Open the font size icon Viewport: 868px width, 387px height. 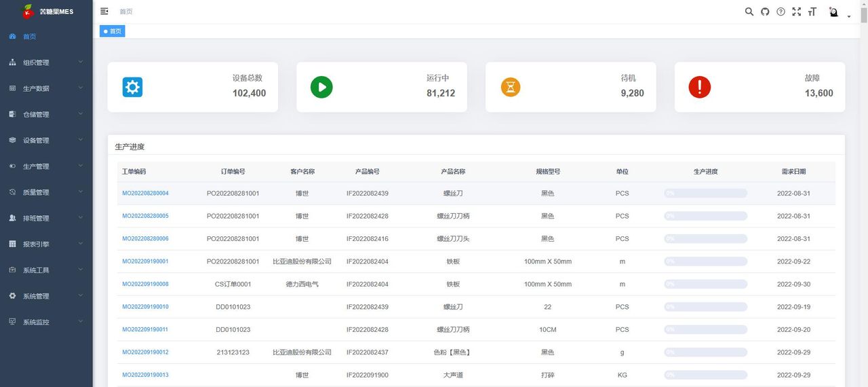pos(812,12)
